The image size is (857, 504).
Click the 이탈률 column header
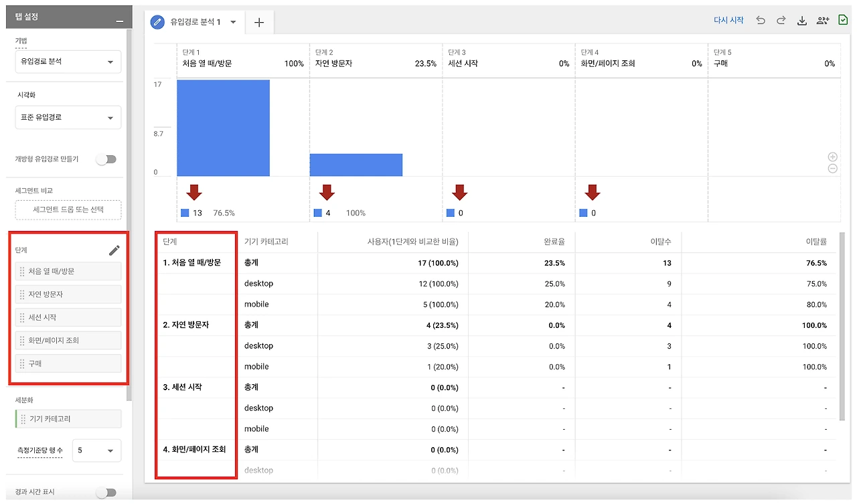click(x=815, y=242)
